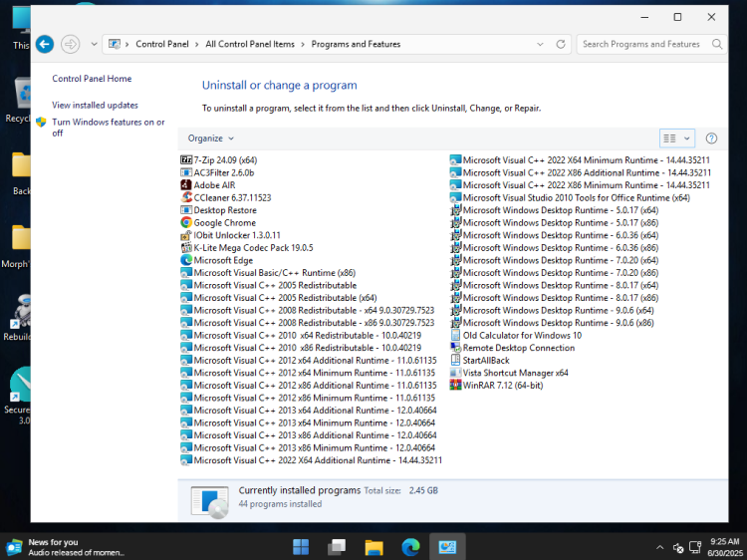Image resolution: width=747 pixels, height=560 pixels.
Task: Open Task View on the taskbar
Action: [x=337, y=547]
